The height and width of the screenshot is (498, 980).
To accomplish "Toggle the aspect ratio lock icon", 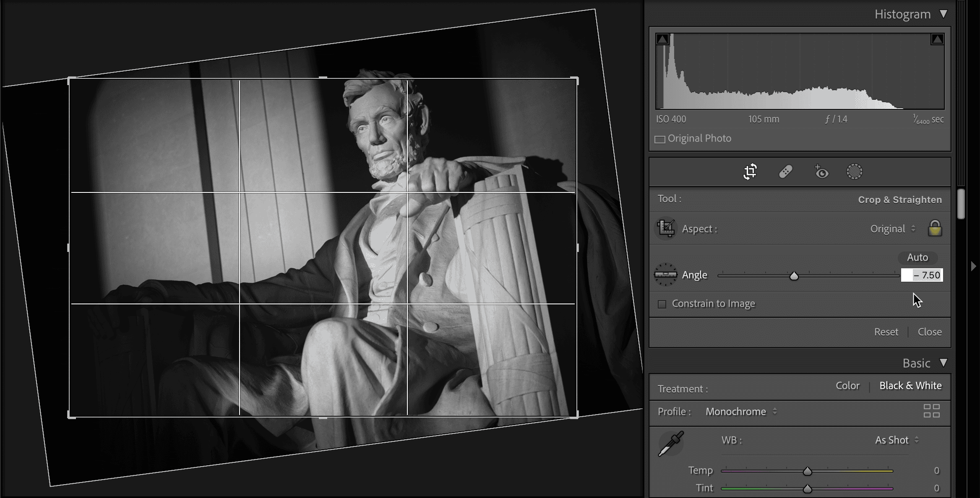I will point(935,228).
